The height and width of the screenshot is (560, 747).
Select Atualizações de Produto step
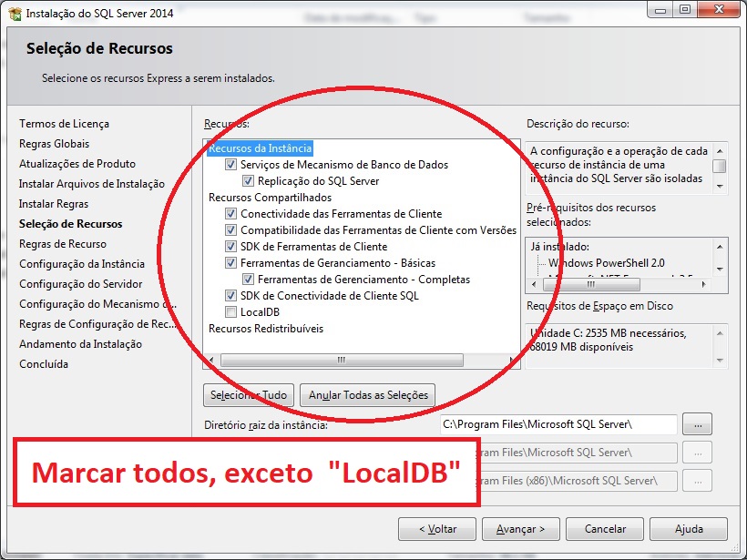tap(77, 164)
